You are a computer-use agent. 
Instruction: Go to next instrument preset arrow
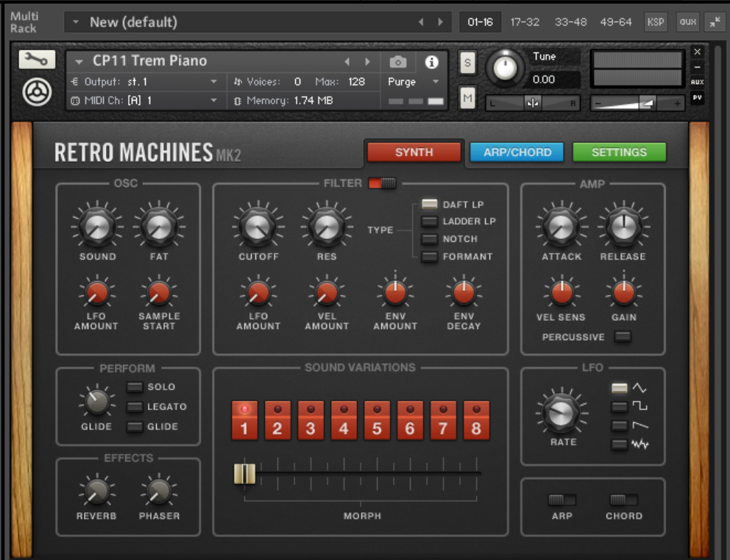click(368, 62)
